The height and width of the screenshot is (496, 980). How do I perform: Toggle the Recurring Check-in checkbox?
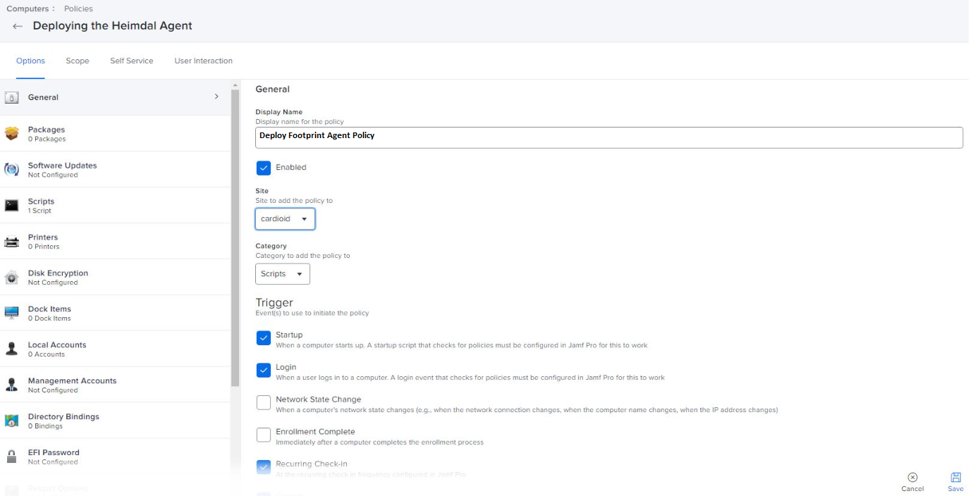tap(263, 468)
